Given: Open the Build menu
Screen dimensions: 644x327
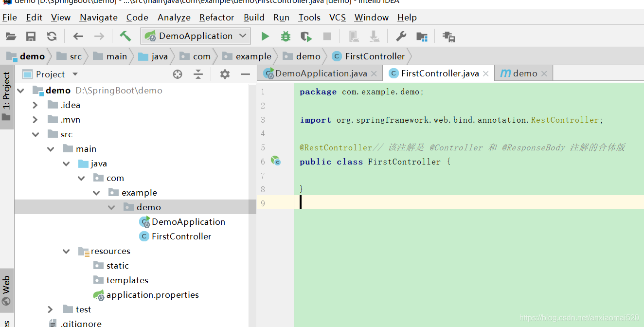Looking at the screenshot, I should (x=254, y=18).
